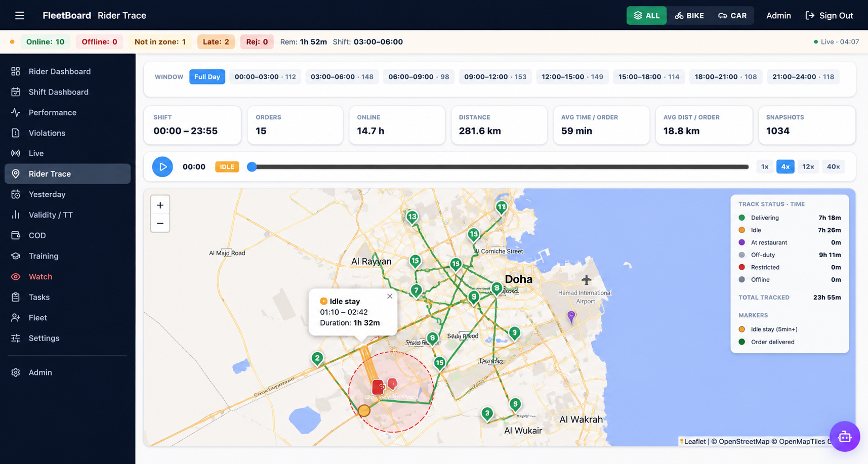Click the Distance 281.6 km card

(499, 125)
